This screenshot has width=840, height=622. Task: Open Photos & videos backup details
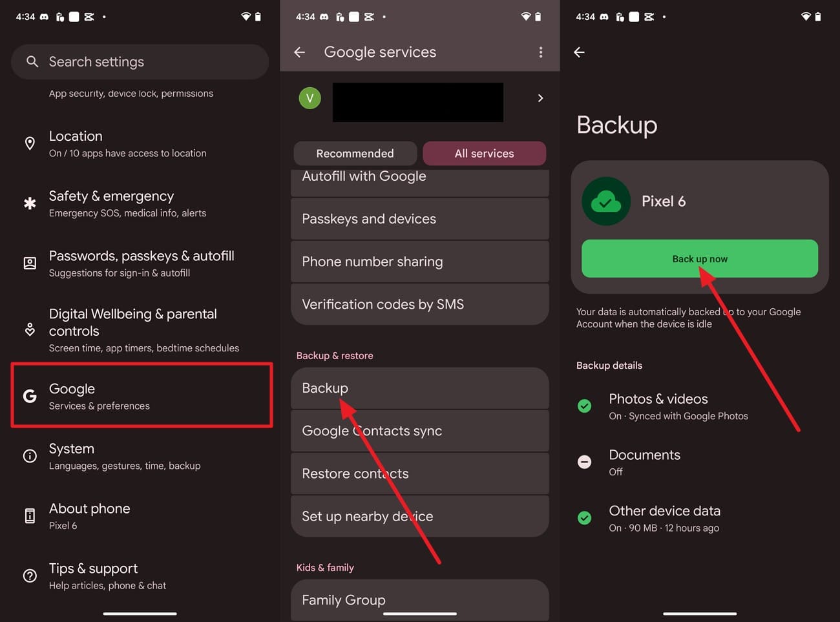700,406
